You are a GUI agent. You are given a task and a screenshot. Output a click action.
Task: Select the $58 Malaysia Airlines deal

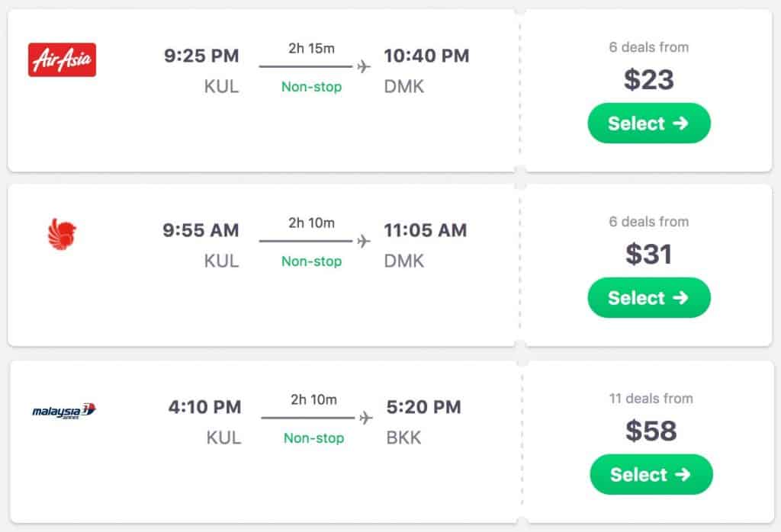[x=651, y=475]
